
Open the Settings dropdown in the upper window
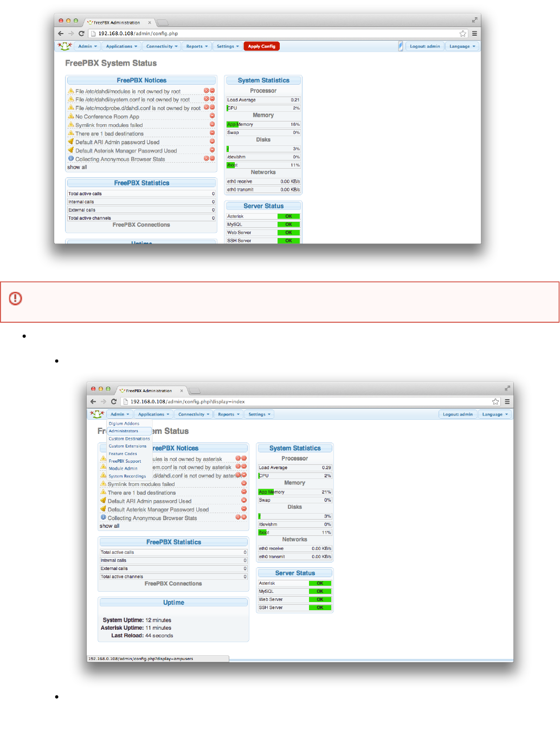(228, 47)
